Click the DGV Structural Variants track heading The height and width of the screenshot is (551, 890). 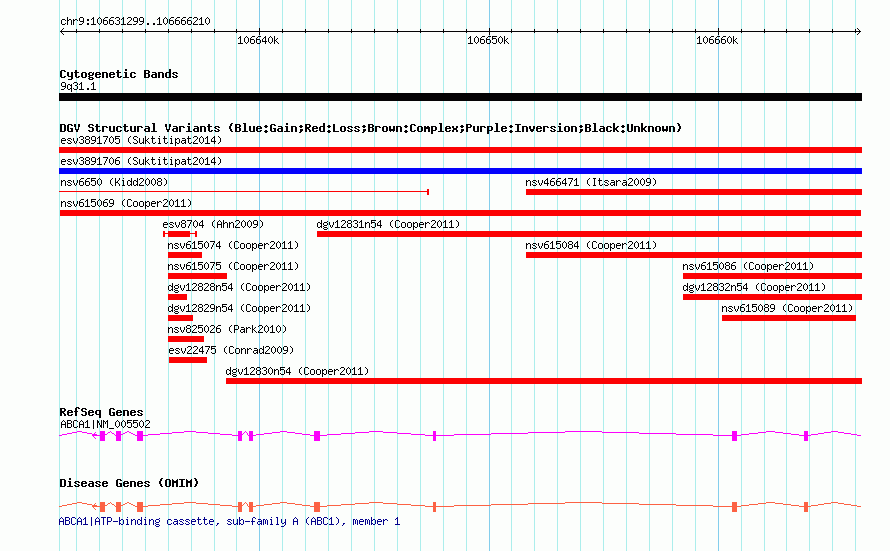click(x=371, y=128)
